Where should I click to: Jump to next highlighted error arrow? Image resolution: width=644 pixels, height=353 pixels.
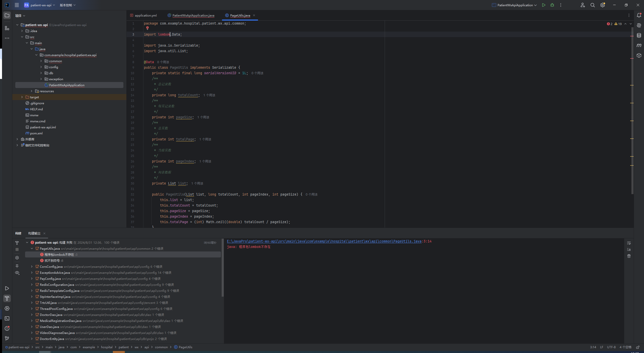click(x=631, y=24)
